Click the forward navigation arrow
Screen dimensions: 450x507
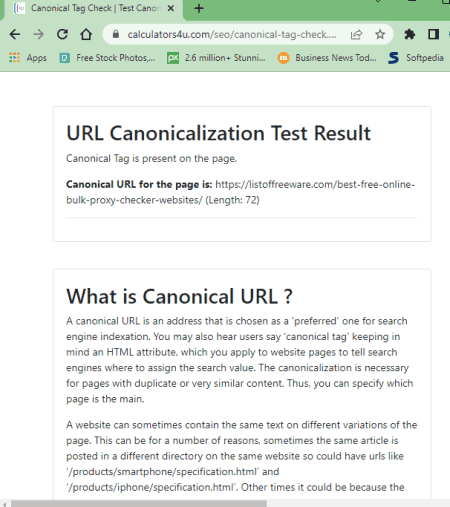coord(39,34)
